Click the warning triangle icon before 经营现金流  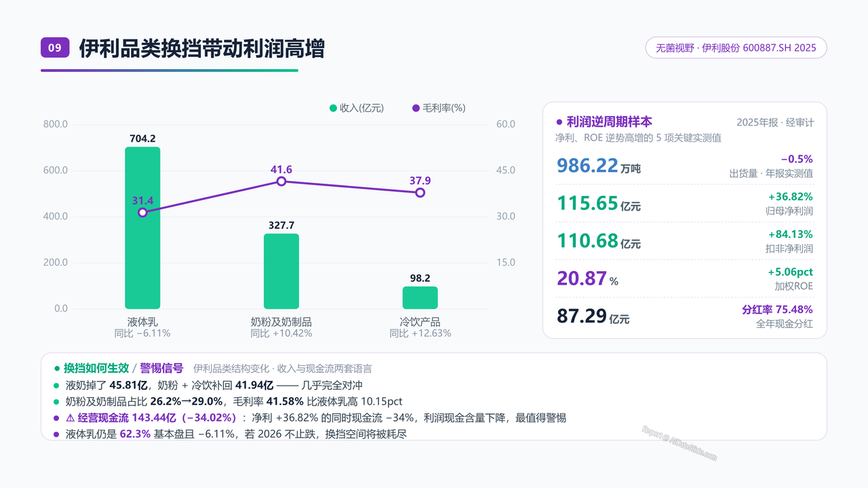(71, 418)
